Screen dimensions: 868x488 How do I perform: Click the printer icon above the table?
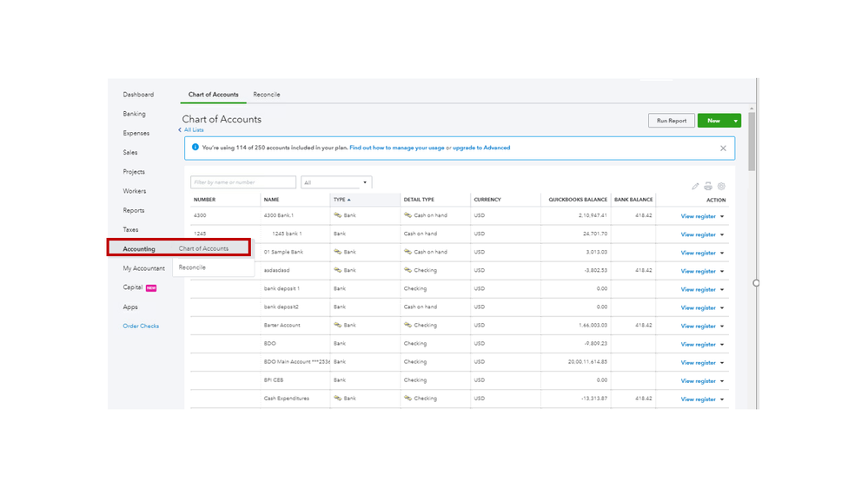pos(708,186)
